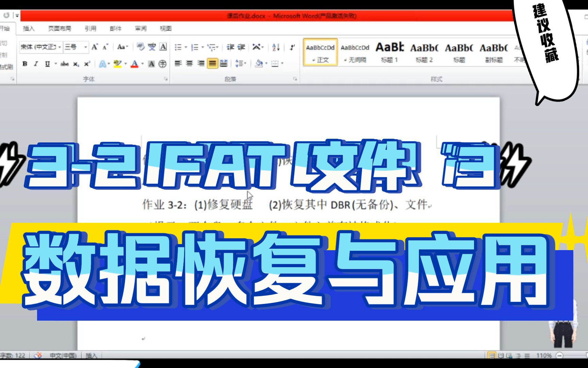Open the 页面布局 ribbon tab
588x368 pixels.
pos(60,28)
